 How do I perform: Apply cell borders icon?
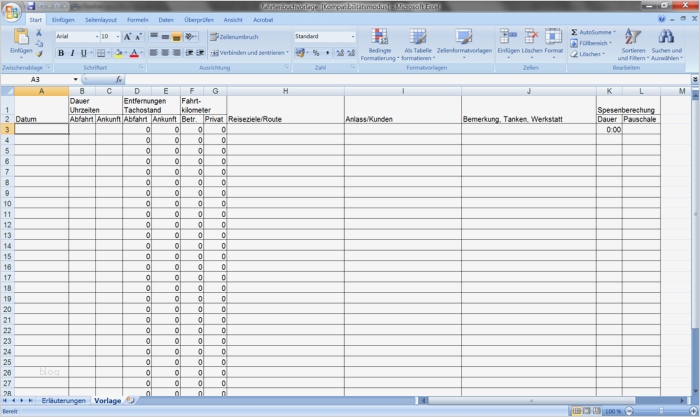click(101, 53)
